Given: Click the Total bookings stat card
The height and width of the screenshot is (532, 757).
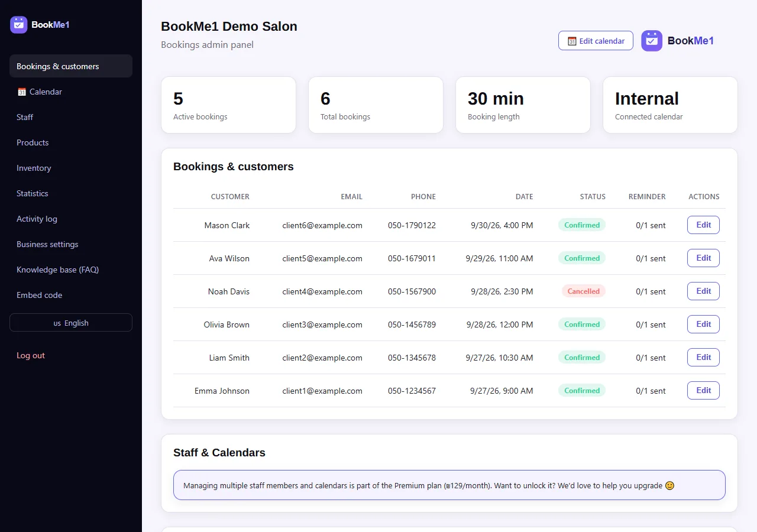Looking at the screenshot, I should click(376, 105).
